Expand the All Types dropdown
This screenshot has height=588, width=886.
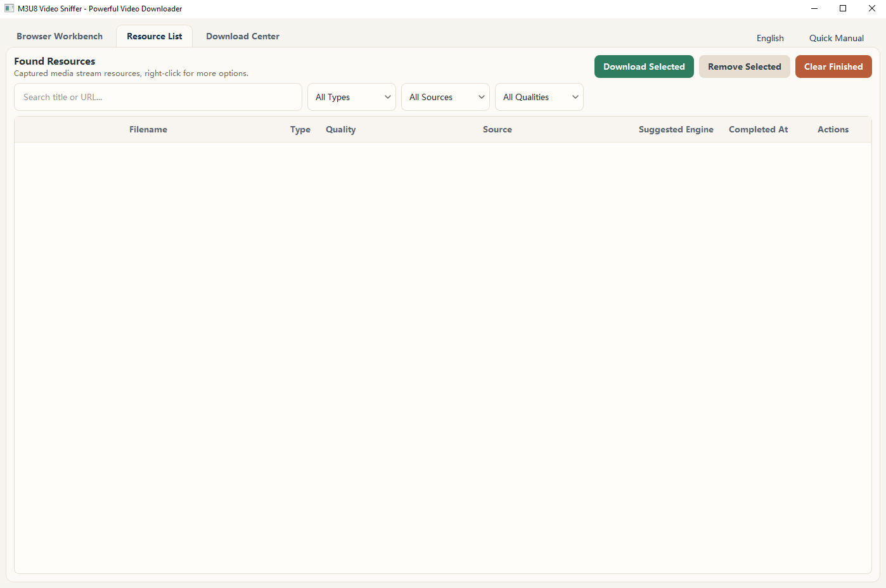[x=352, y=97]
